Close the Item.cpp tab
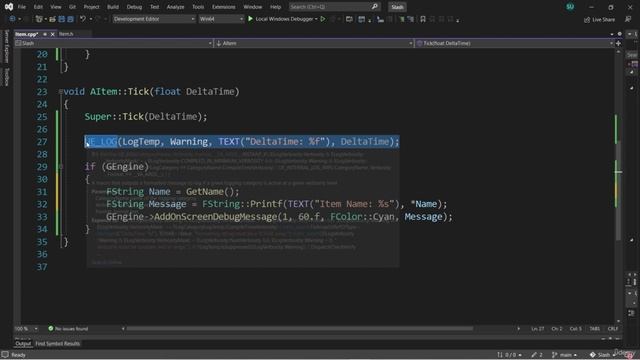Viewport: 640px width, 360px height. (x=52, y=34)
